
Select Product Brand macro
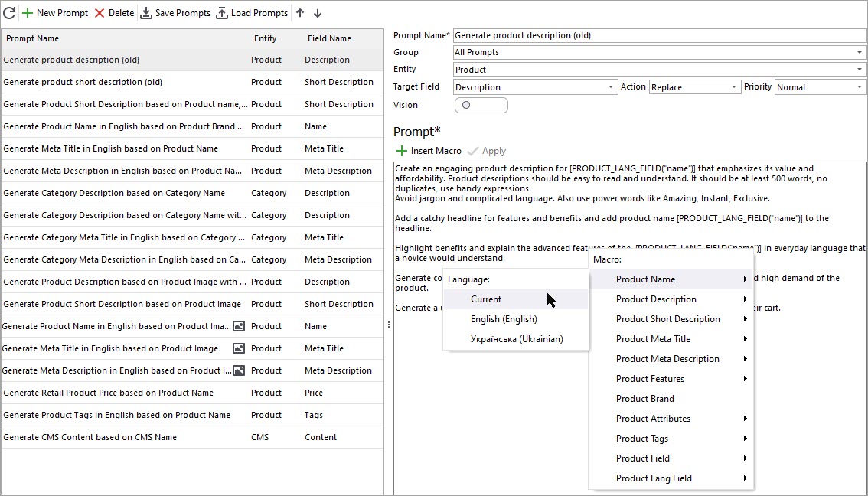pos(671,399)
